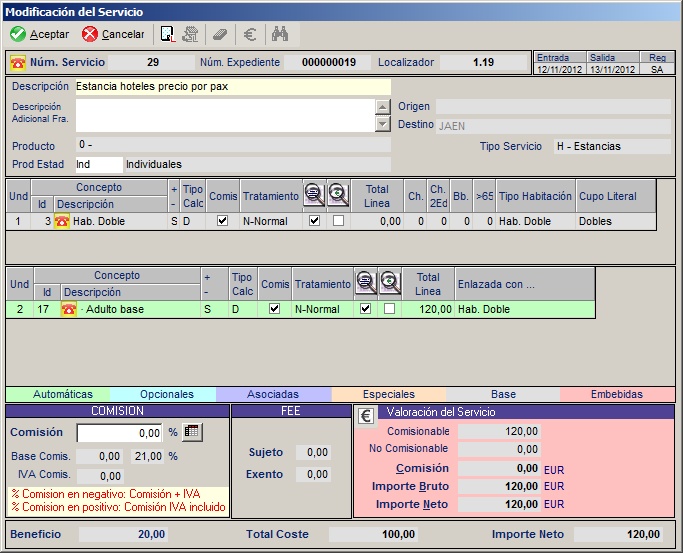The image size is (683, 553).
Task: Select the Automáticas tab
Action: click(x=58, y=394)
